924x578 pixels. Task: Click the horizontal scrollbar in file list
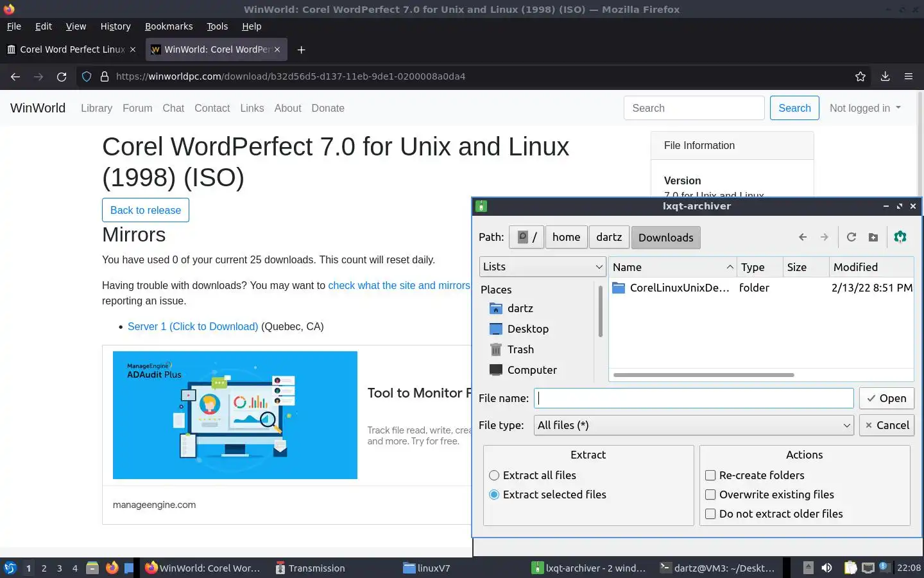click(x=703, y=374)
